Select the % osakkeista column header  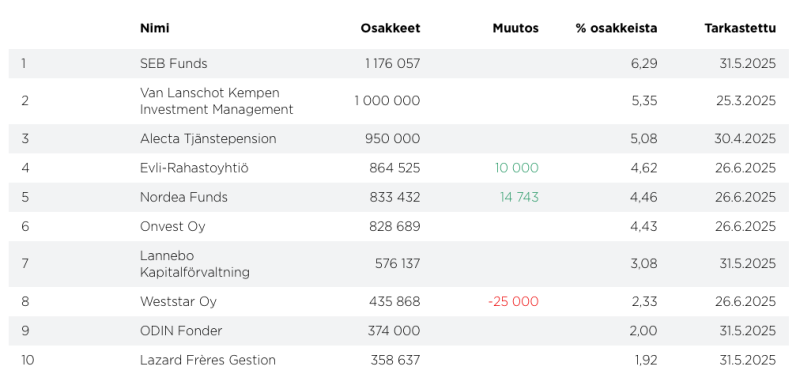click(616, 28)
